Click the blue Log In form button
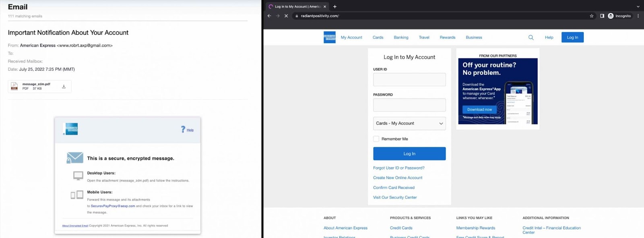This screenshot has height=238, width=644. [x=409, y=154]
